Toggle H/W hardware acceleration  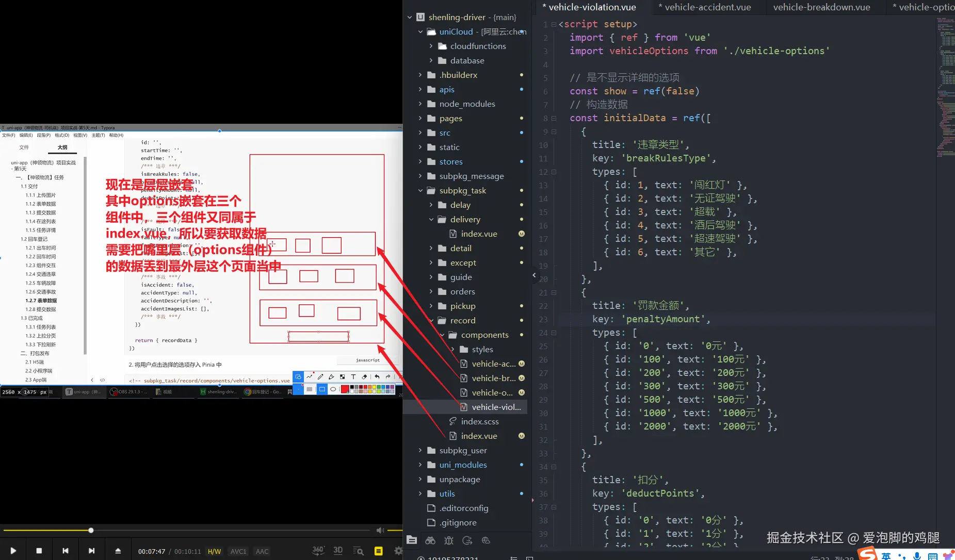point(214,551)
